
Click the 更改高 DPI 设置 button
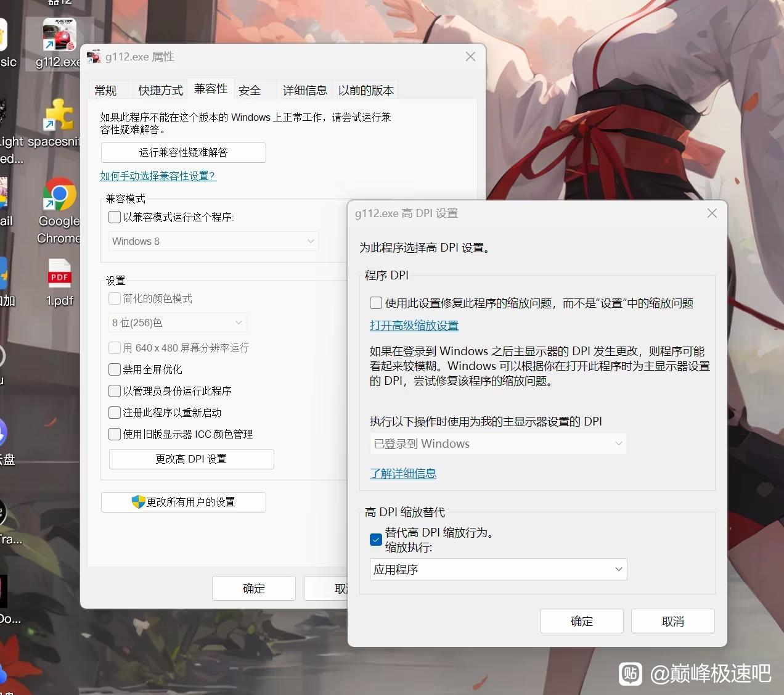click(x=191, y=459)
